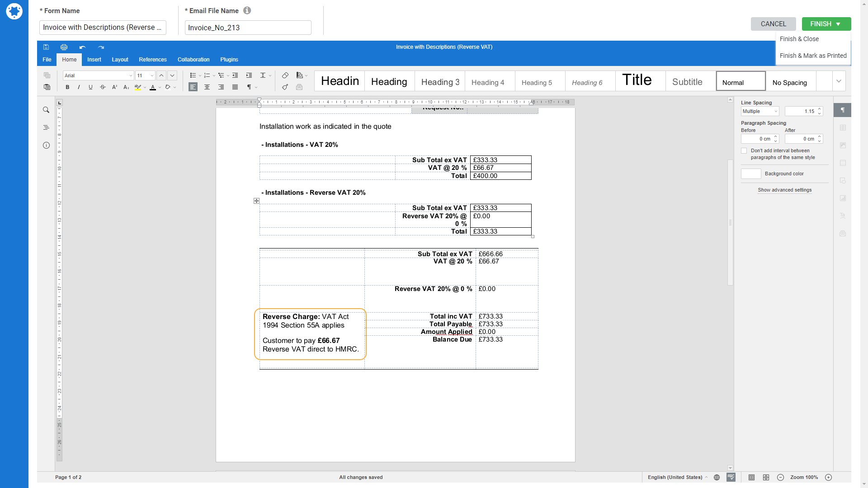The height and width of the screenshot is (488, 868).
Task: Apply strikethrough formatting
Action: pos(103,87)
